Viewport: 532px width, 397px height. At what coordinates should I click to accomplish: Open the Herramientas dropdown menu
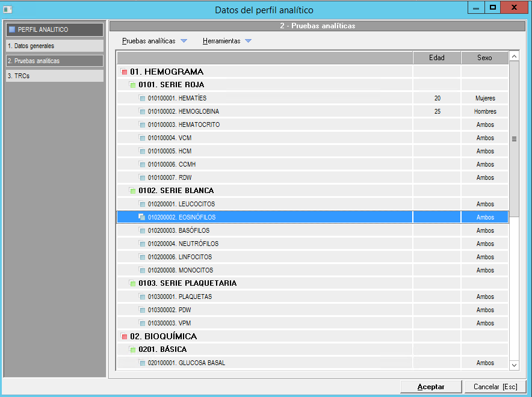coord(227,41)
